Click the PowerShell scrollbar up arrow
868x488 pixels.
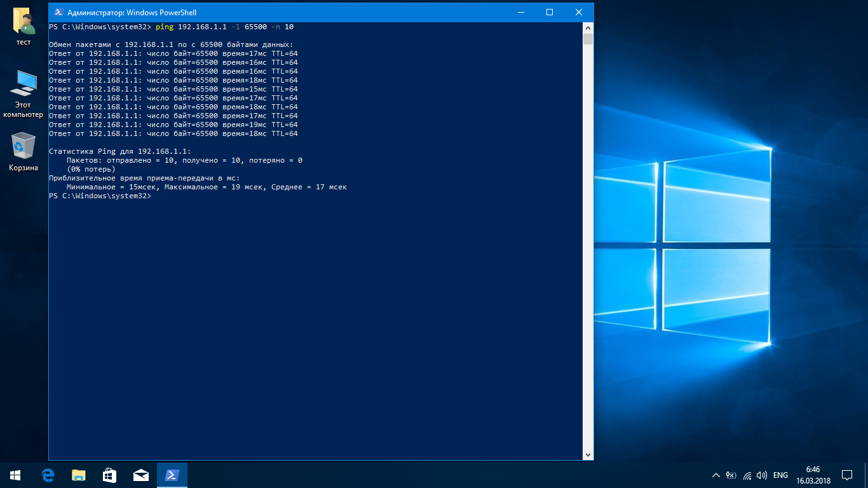coord(588,28)
